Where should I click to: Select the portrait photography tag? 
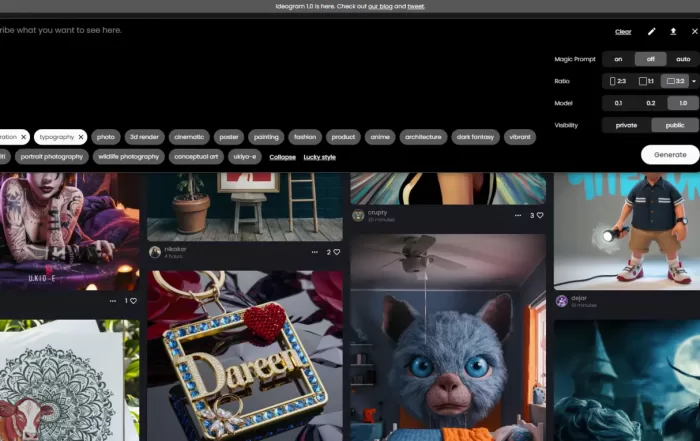coord(52,157)
